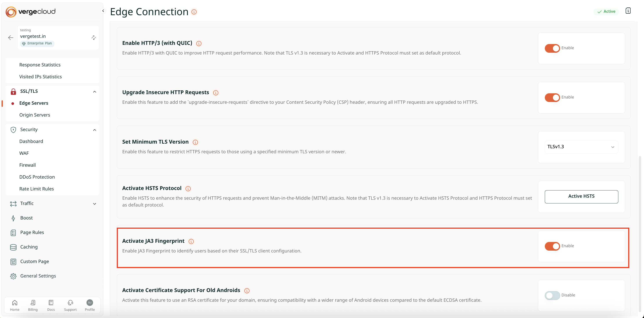Click the domain switch arrows icon

[x=94, y=38]
